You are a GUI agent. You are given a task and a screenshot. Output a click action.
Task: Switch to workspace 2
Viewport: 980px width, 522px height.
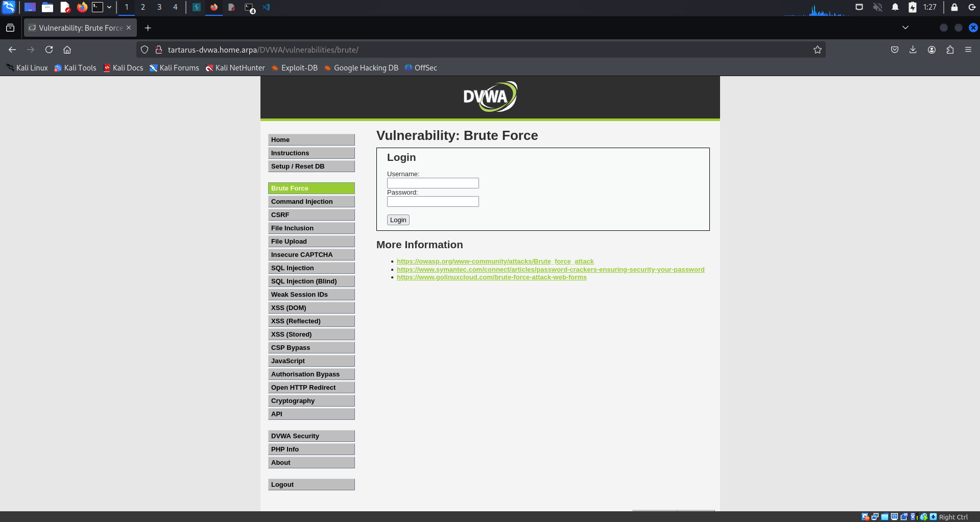point(143,7)
